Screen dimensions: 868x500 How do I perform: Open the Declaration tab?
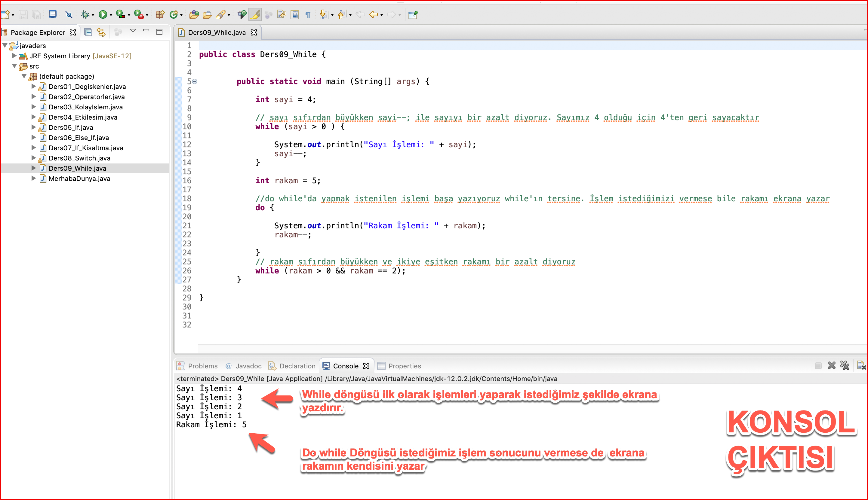click(292, 366)
